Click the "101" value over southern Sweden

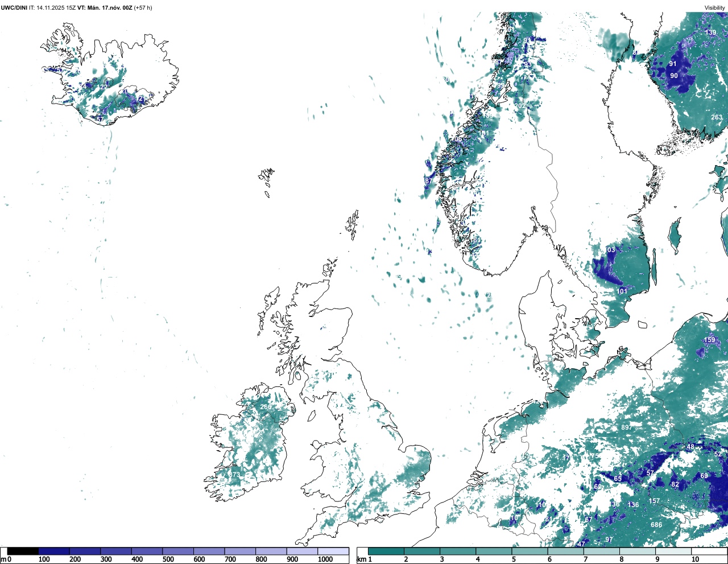[622, 291]
